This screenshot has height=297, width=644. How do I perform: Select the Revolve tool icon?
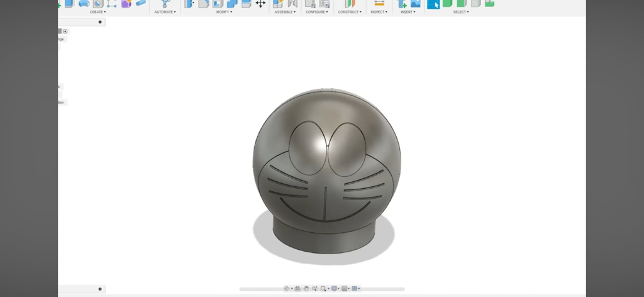coord(84,3)
